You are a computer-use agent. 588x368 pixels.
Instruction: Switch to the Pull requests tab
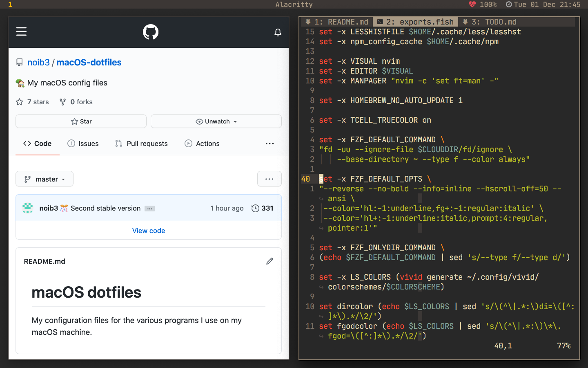[x=141, y=144]
